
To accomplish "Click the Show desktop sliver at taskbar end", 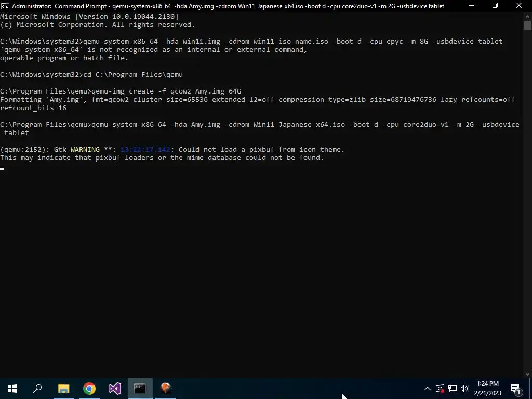I will coord(530,389).
